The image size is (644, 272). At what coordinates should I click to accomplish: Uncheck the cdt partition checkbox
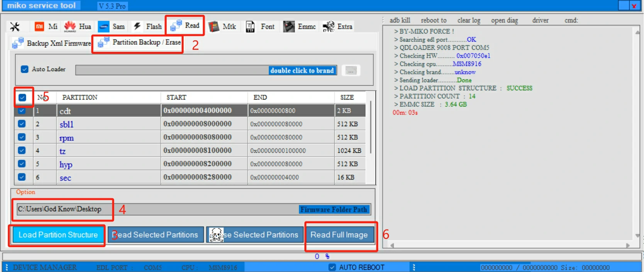pyautogui.click(x=22, y=111)
